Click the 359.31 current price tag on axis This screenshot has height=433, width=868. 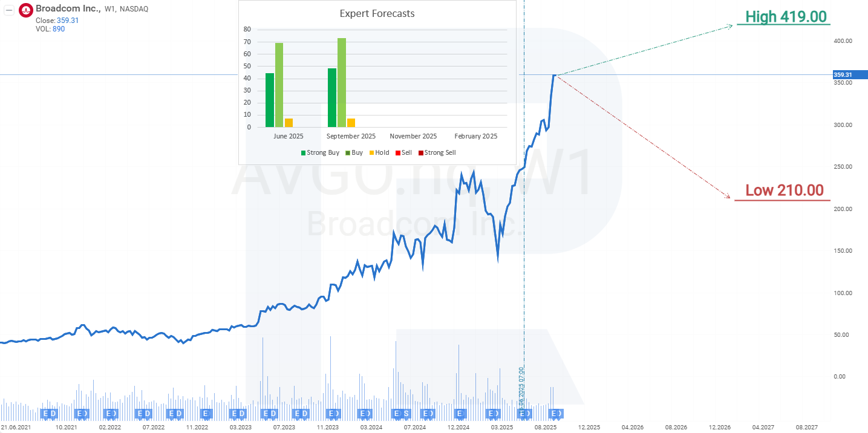click(x=846, y=75)
